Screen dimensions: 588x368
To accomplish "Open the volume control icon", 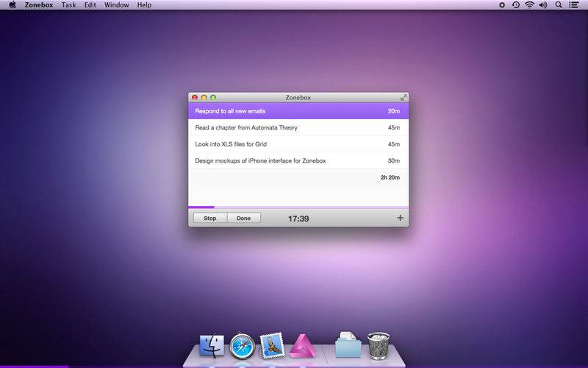I will coord(543,5).
